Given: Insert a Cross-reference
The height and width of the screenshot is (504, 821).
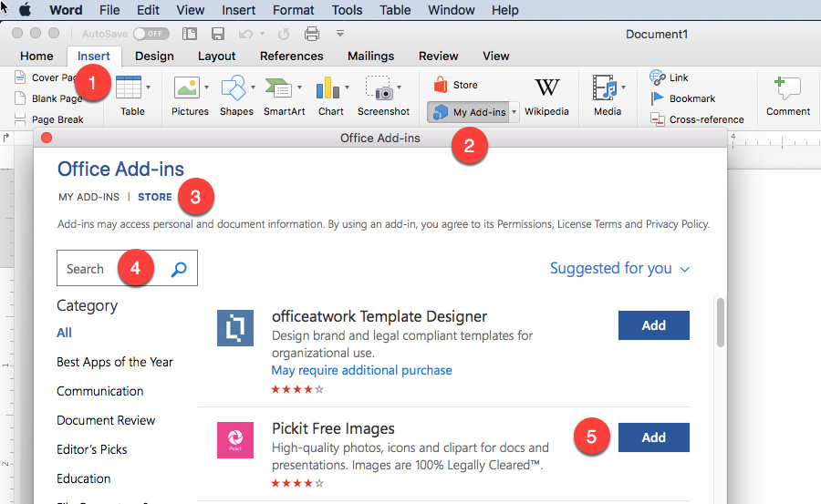Looking at the screenshot, I should coord(697,119).
